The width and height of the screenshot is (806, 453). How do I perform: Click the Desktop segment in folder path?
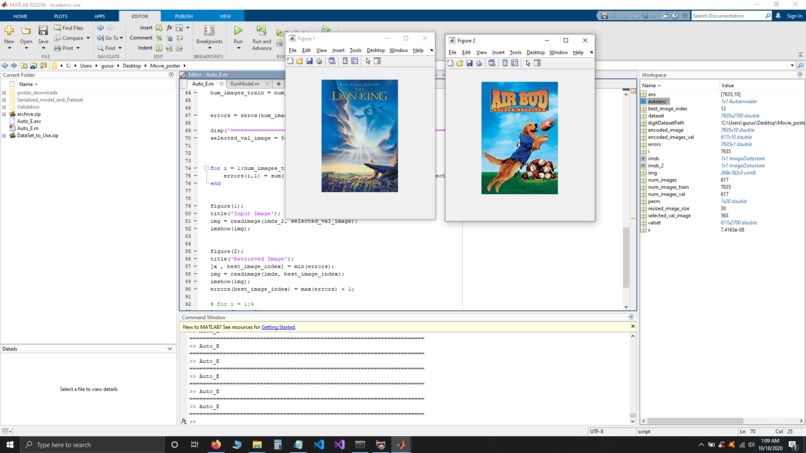click(x=132, y=66)
